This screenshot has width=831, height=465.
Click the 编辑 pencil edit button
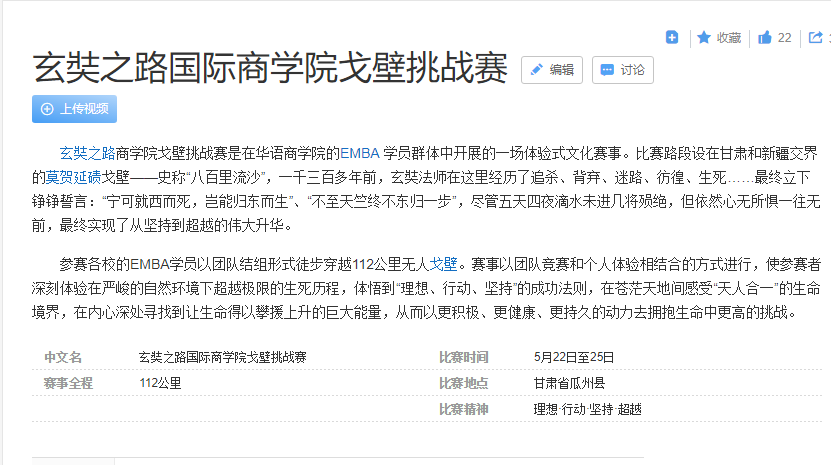[x=552, y=70]
